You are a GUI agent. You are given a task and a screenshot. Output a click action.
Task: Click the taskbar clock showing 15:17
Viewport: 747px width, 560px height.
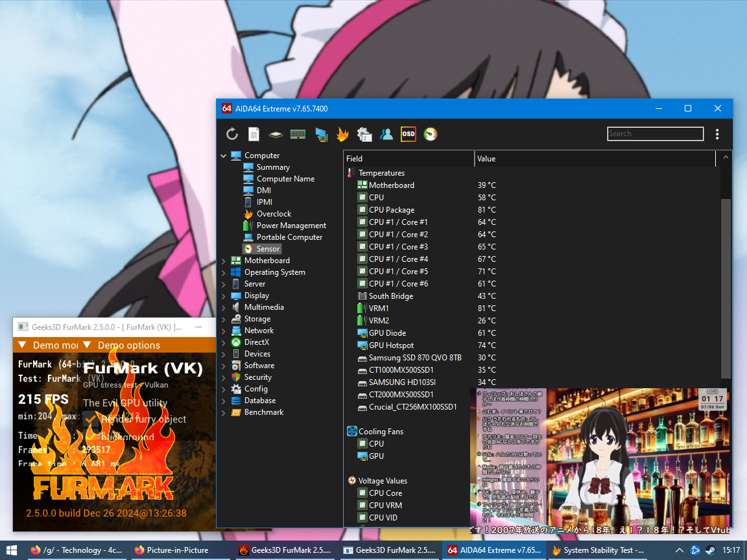coord(731,550)
